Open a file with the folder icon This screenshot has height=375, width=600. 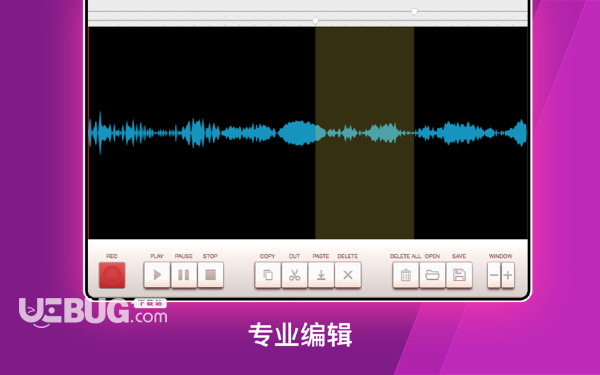pos(432,275)
